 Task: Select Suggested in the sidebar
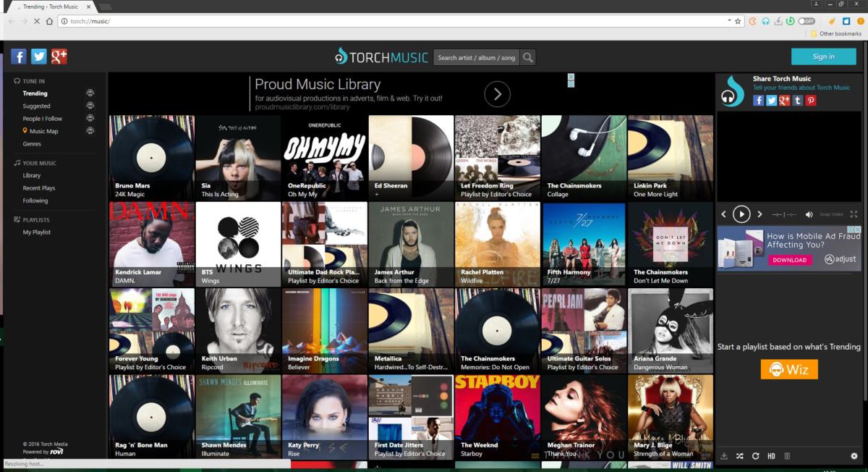pos(36,106)
